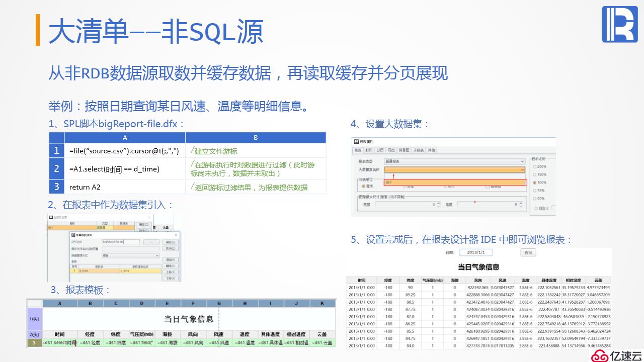This screenshot has height=362, width=644.
Task: Click the 上移 parameter button
Action: (170, 272)
